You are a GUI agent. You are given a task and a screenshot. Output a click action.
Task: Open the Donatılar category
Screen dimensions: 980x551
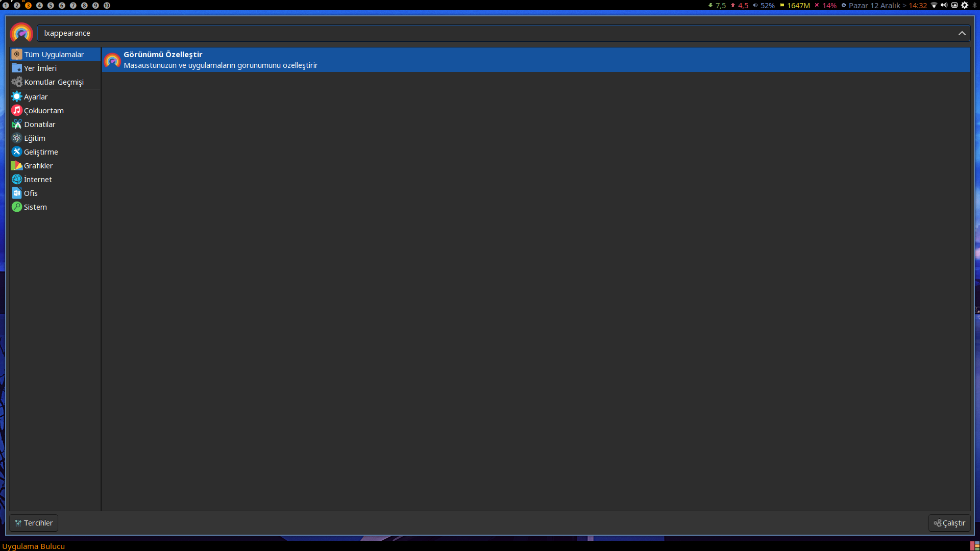click(39, 124)
